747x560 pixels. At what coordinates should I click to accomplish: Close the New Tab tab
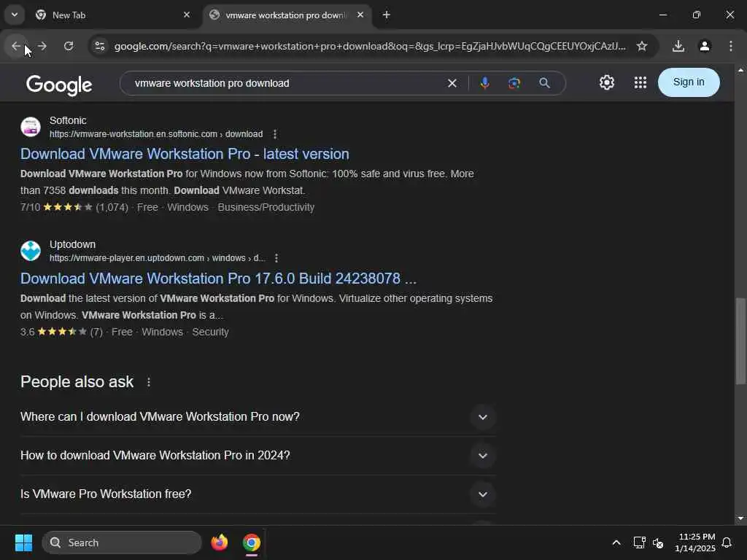(x=187, y=15)
